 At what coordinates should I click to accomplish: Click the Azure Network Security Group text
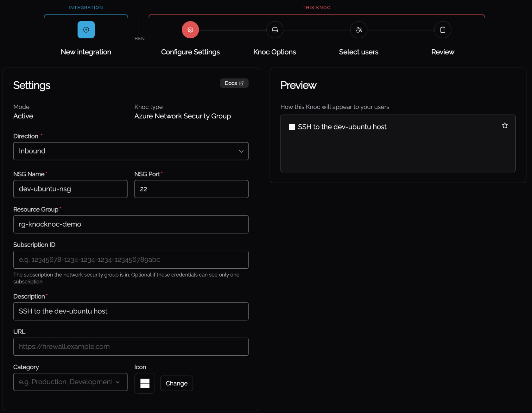183,116
